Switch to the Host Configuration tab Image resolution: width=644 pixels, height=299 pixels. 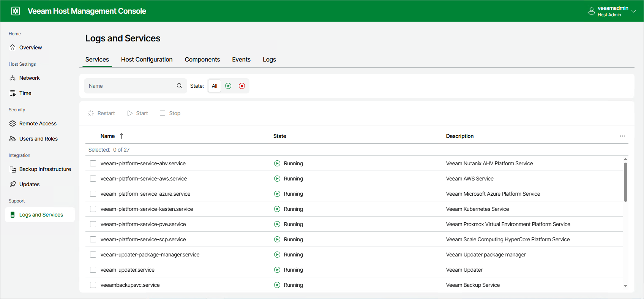(147, 60)
